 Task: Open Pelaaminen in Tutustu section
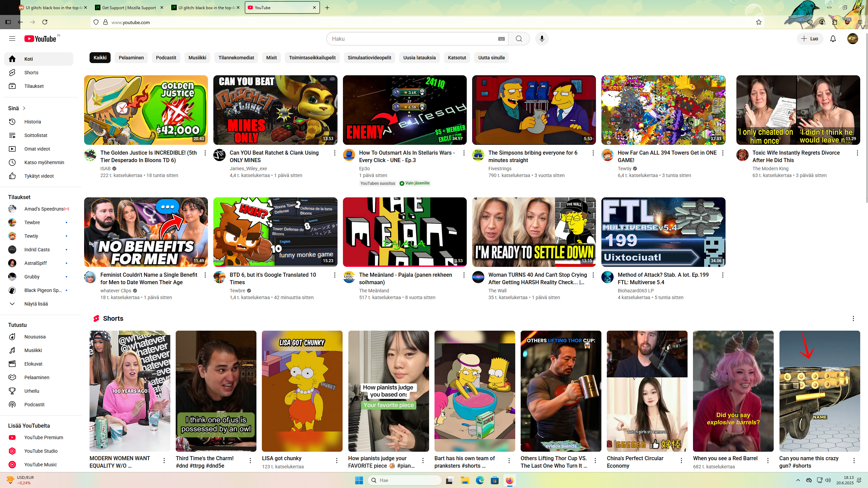pos(39,377)
